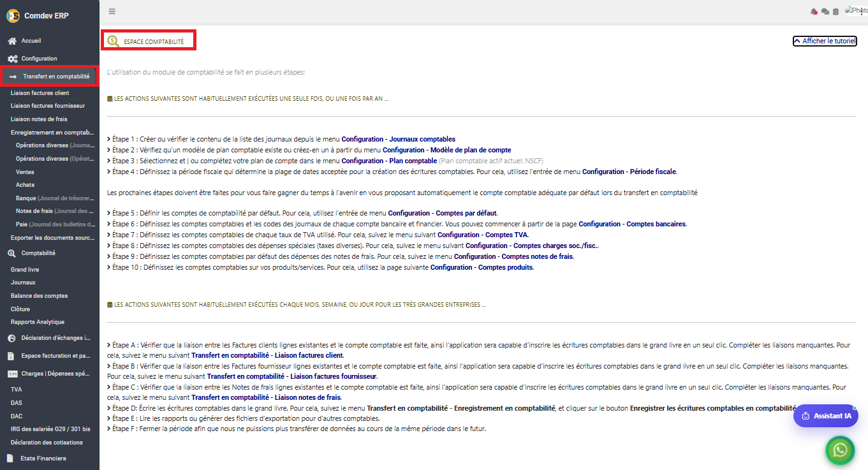Open the notifications bell icon
This screenshot has width=868, height=470.
(x=814, y=11)
